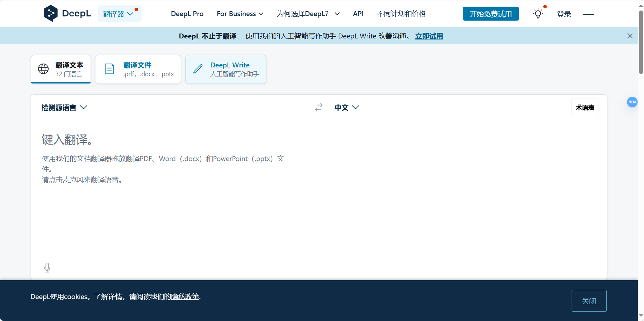Switch to the 翻译文件 tab
This screenshot has width=644, height=321.
pyautogui.click(x=138, y=69)
